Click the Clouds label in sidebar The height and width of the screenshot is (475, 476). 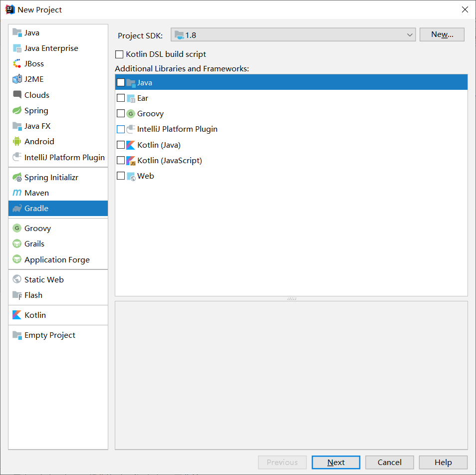pos(37,95)
